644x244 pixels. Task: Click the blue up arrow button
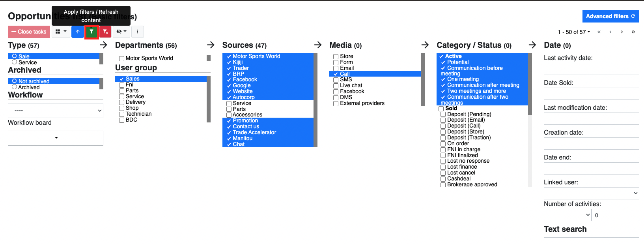point(78,32)
